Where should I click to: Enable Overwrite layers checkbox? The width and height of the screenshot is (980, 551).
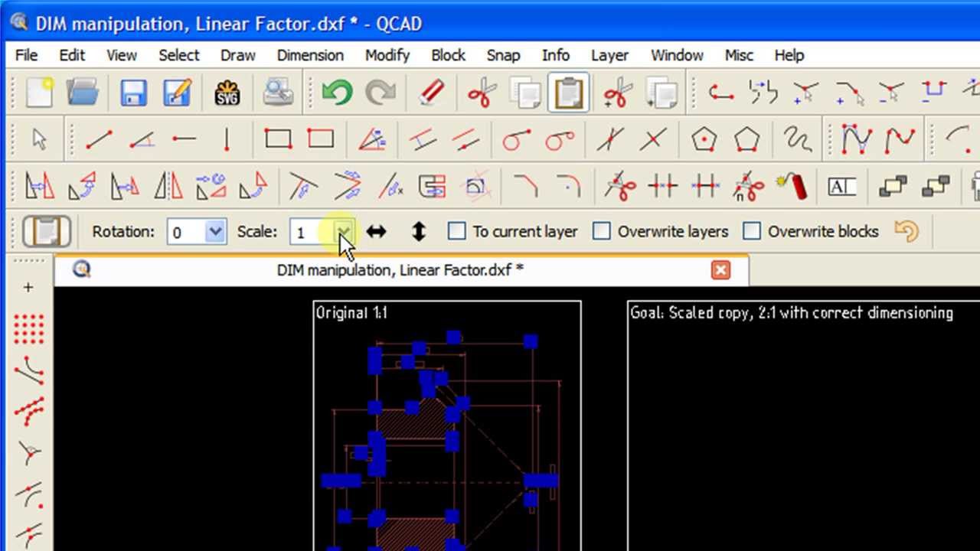pyautogui.click(x=602, y=231)
